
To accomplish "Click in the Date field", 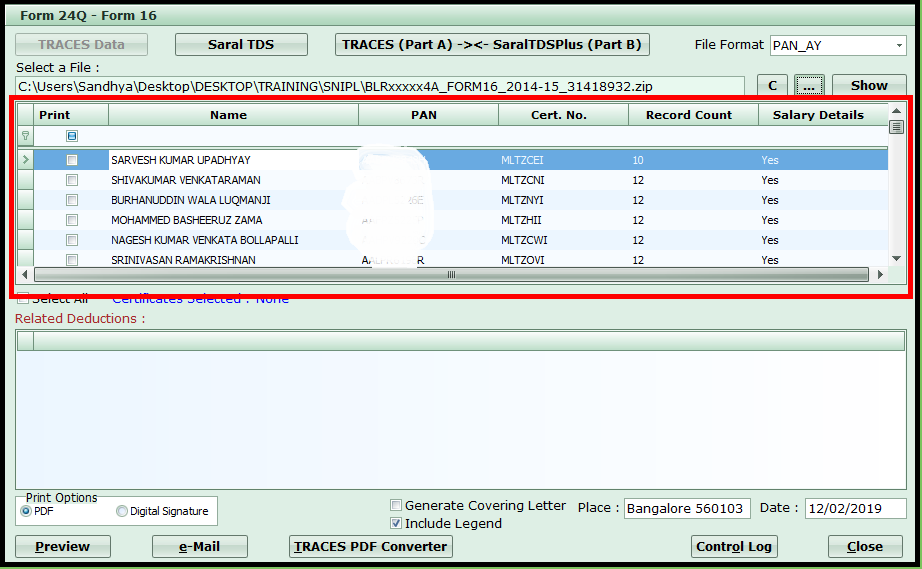I will tap(856, 508).
